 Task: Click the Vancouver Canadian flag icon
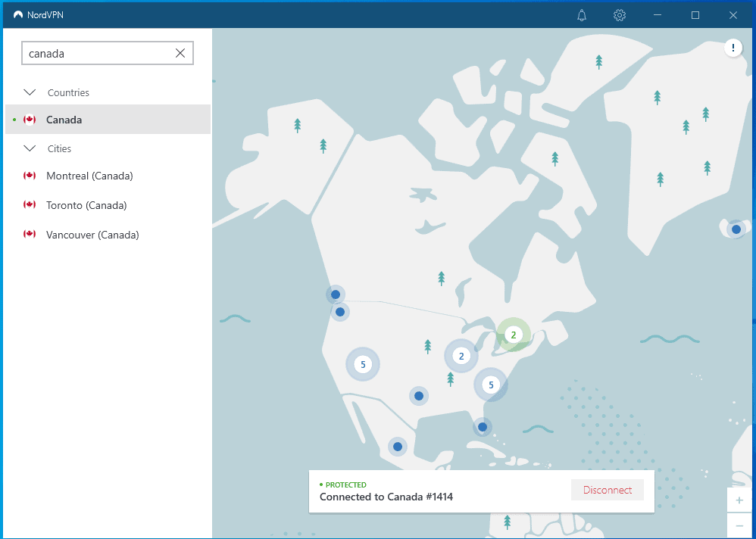pyautogui.click(x=30, y=235)
